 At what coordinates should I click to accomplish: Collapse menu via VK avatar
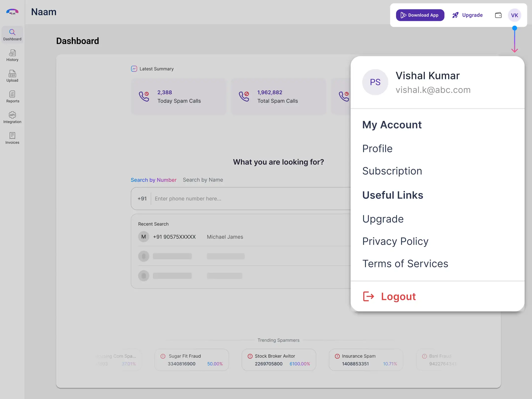[x=515, y=15]
